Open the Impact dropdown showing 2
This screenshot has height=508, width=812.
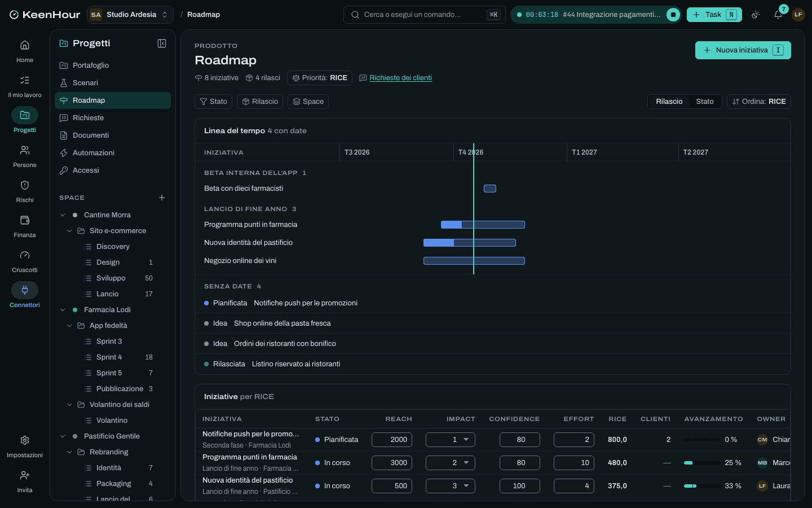[x=450, y=463]
